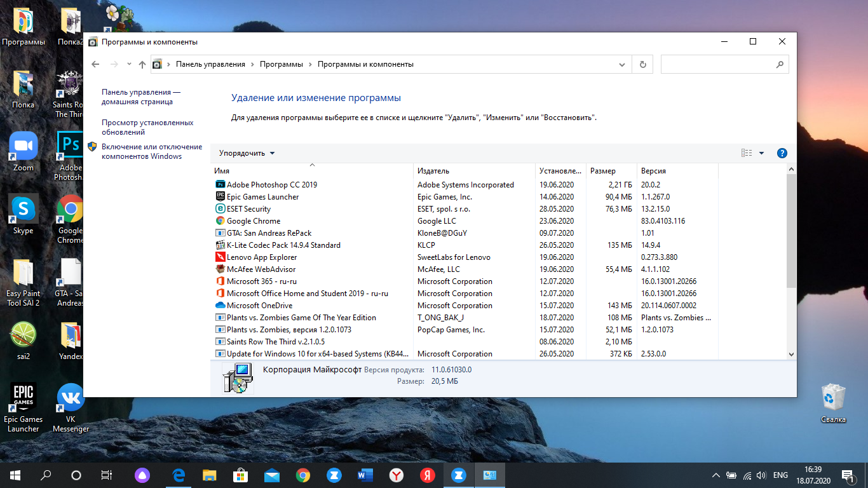
Task: Expand address bar history dropdown
Action: (x=622, y=64)
